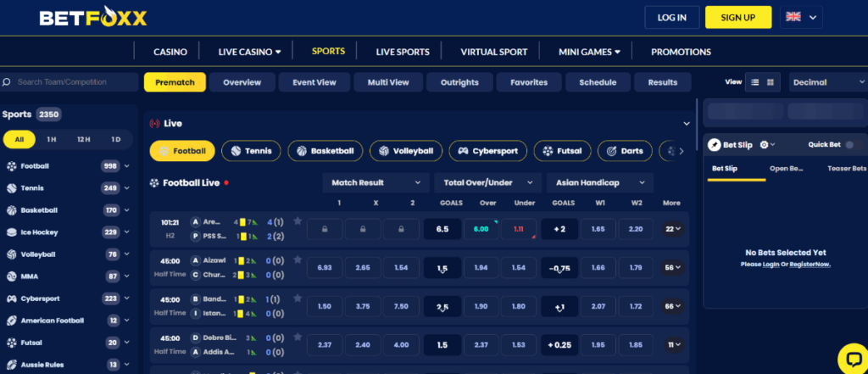Favorite the Band... vs Istan... match star
Image resolution: width=868 pixels, height=374 pixels.
click(298, 298)
